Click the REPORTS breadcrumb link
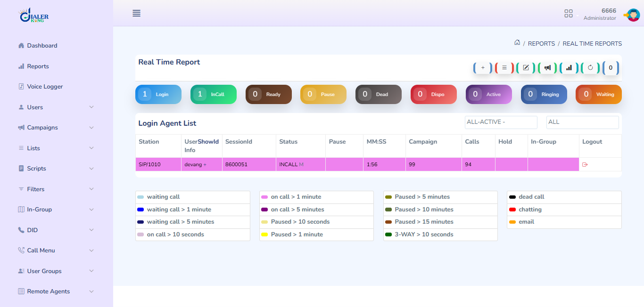The height and width of the screenshot is (307, 644). pyautogui.click(x=541, y=44)
